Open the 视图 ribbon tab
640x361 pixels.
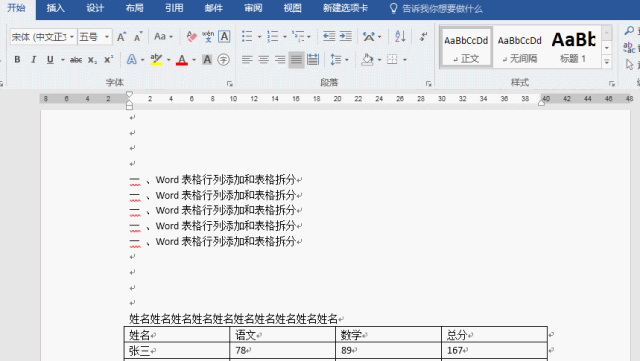293,8
